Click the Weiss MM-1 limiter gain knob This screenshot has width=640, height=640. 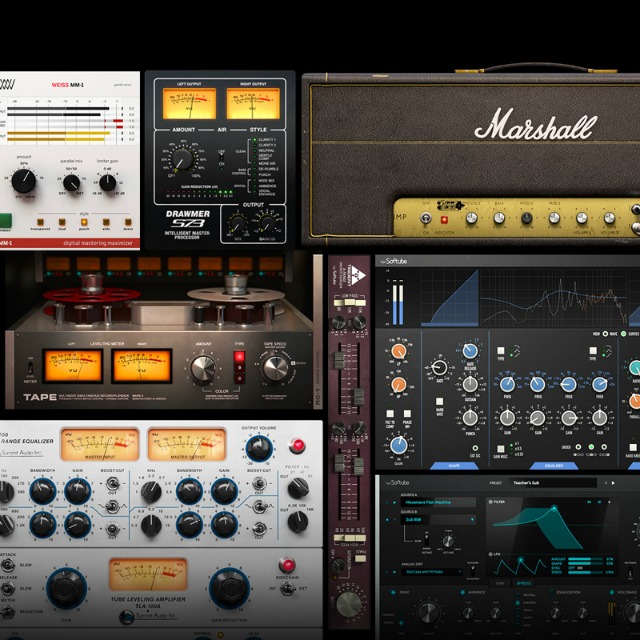tap(107, 182)
